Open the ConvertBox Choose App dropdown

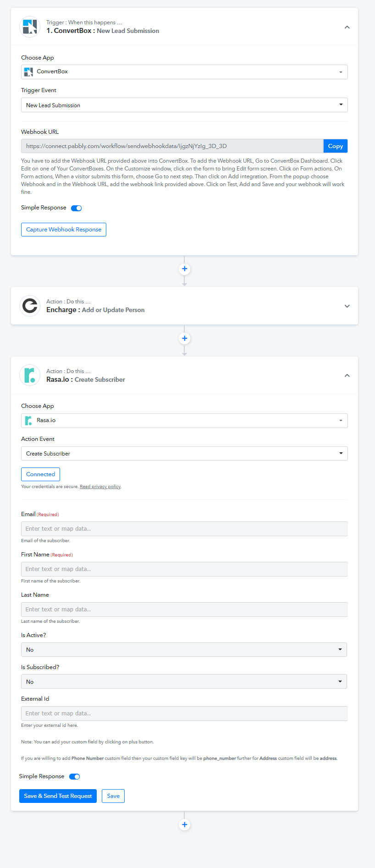(x=184, y=72)
